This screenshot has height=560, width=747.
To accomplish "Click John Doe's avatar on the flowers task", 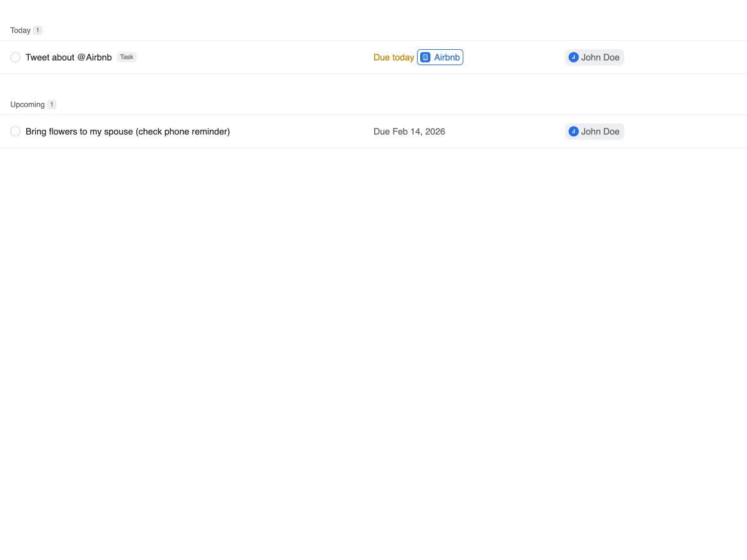I will coord(574,132).
